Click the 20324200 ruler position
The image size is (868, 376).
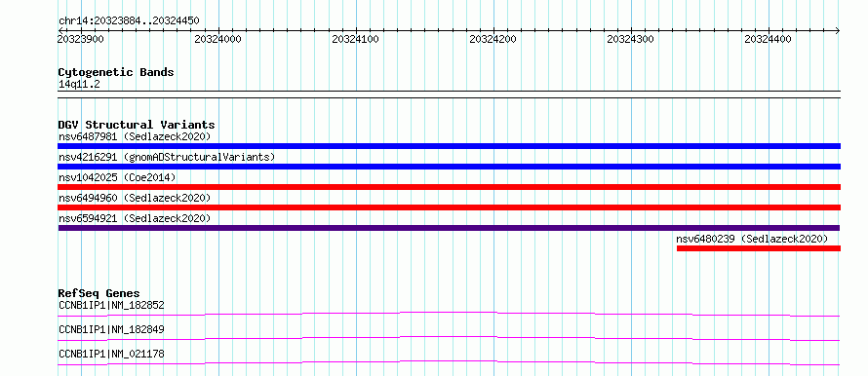click(x=493, y=39)
